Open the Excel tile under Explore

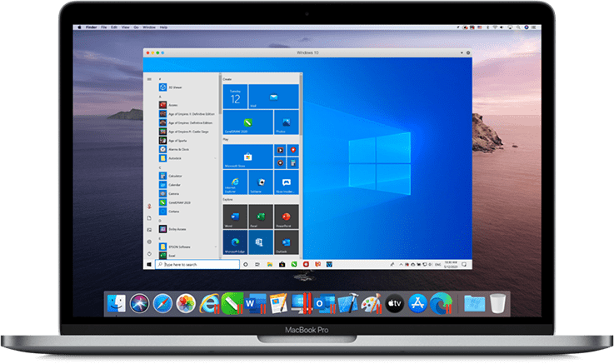[261, 217]
